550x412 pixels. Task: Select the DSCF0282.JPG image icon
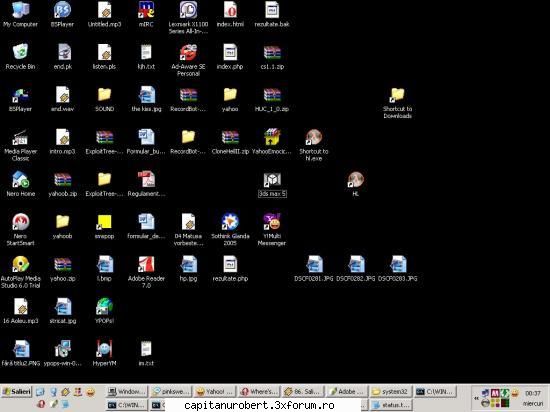pyautogui.click(x=356, y=264)
